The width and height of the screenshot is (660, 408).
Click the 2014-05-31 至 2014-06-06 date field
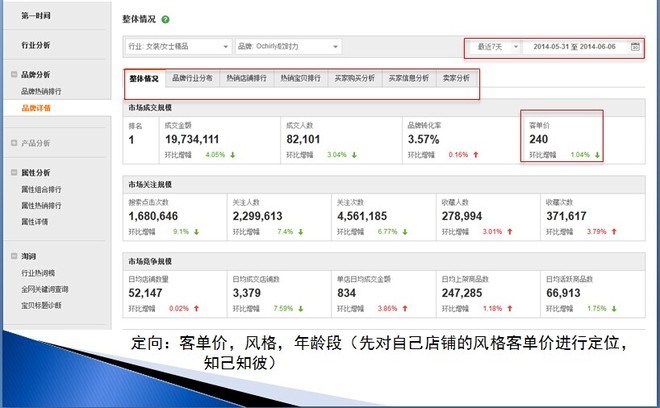575,46
